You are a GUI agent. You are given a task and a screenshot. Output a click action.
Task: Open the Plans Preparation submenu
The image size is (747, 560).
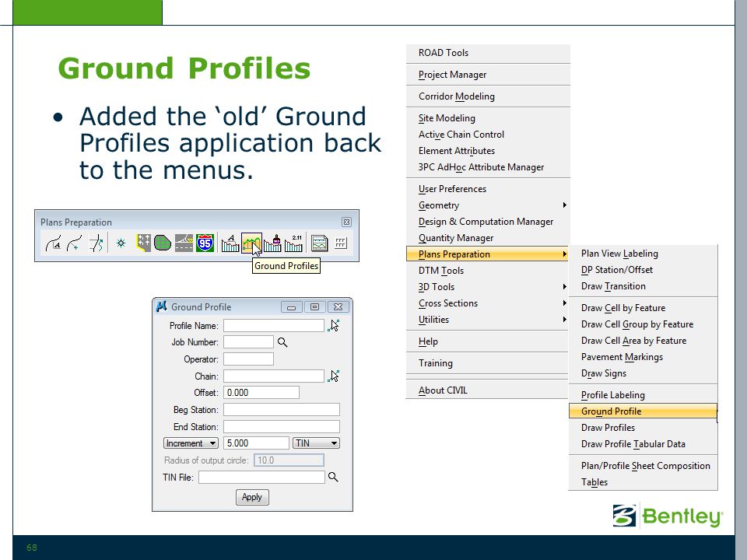click(488, 254)
